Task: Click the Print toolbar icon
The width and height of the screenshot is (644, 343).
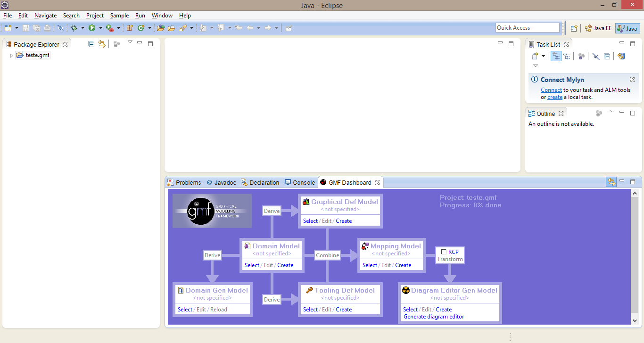Action: tap(47, 28)
